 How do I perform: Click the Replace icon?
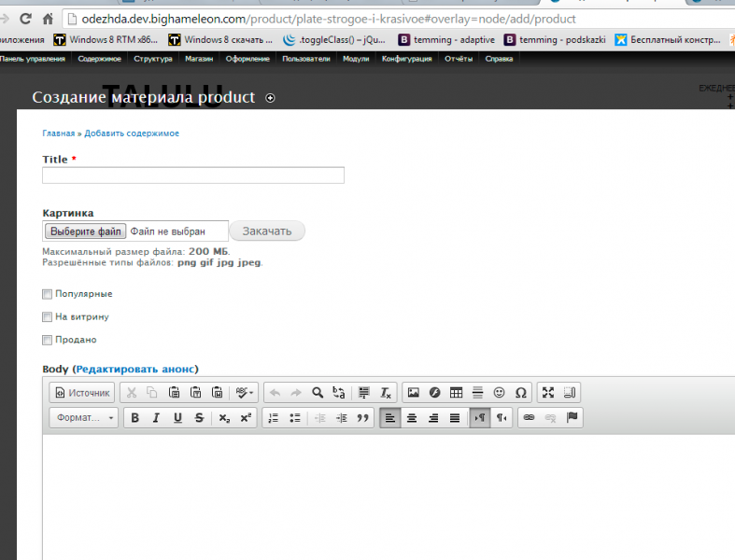(338, 393)
